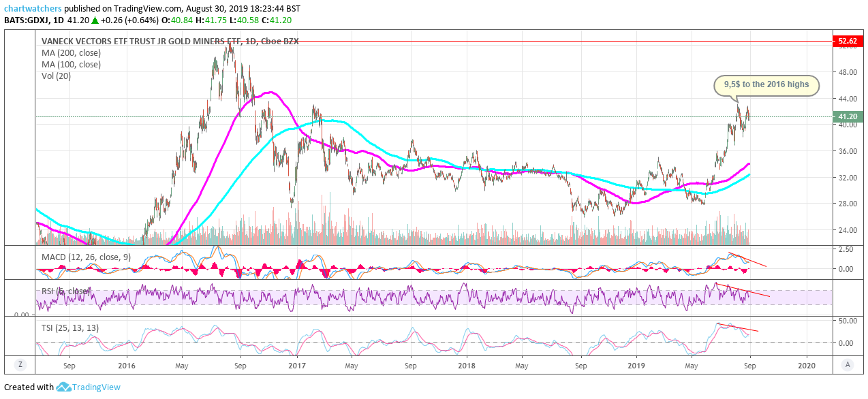The width and height of the screenshot is (868, 399).
Task: Click the red trendline on the MACD pane
Action: tap(748, 259)
